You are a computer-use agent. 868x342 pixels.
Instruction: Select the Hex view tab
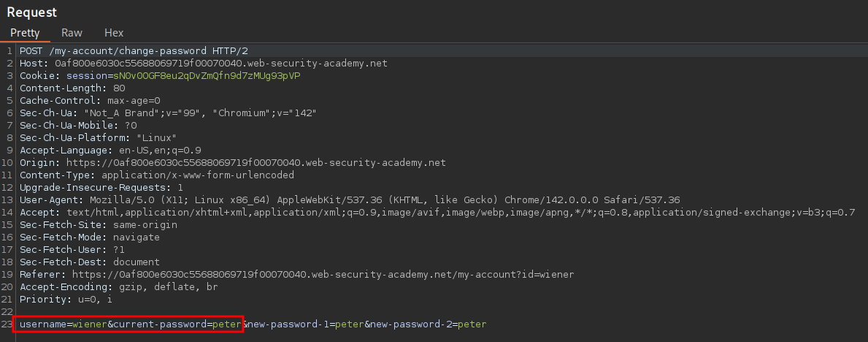click(x=114, y=33)
